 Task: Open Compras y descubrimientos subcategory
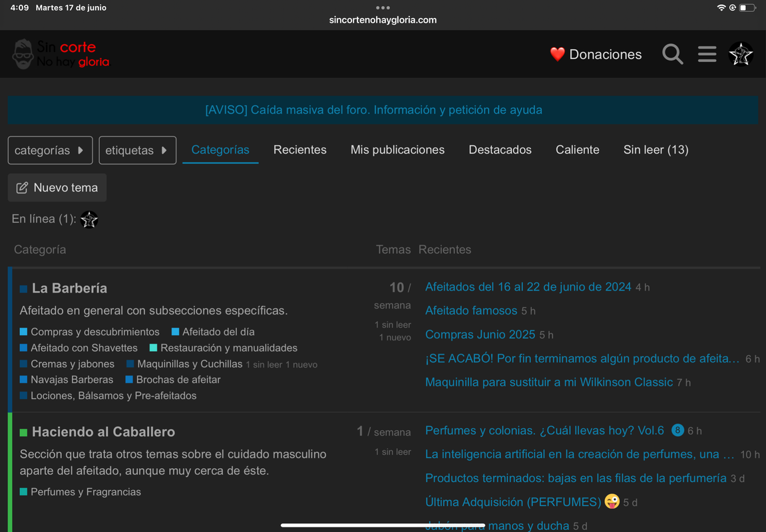click(95, 332)
